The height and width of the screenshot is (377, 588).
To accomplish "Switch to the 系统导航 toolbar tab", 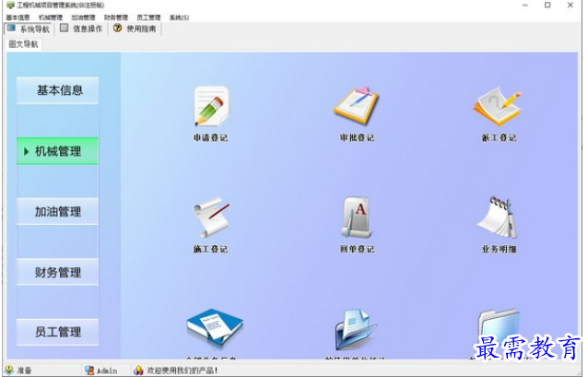I will click(x=29, y=29).
